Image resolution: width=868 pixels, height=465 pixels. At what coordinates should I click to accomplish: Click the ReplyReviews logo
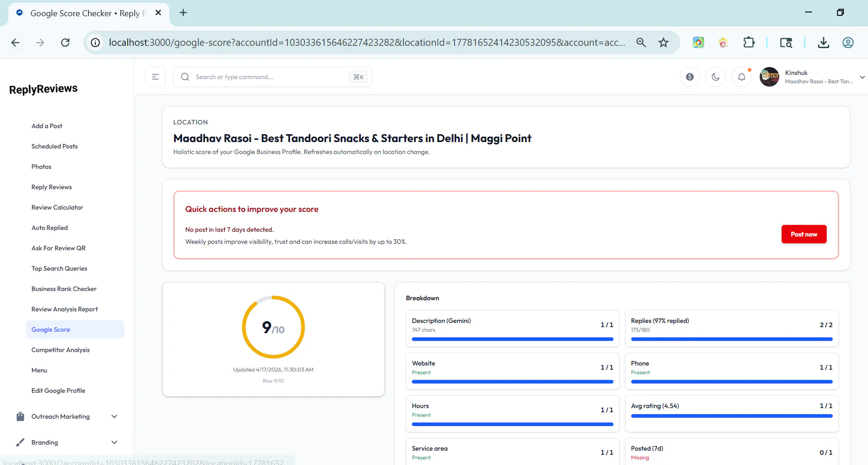pyautogui.click(x=43, y=89)
